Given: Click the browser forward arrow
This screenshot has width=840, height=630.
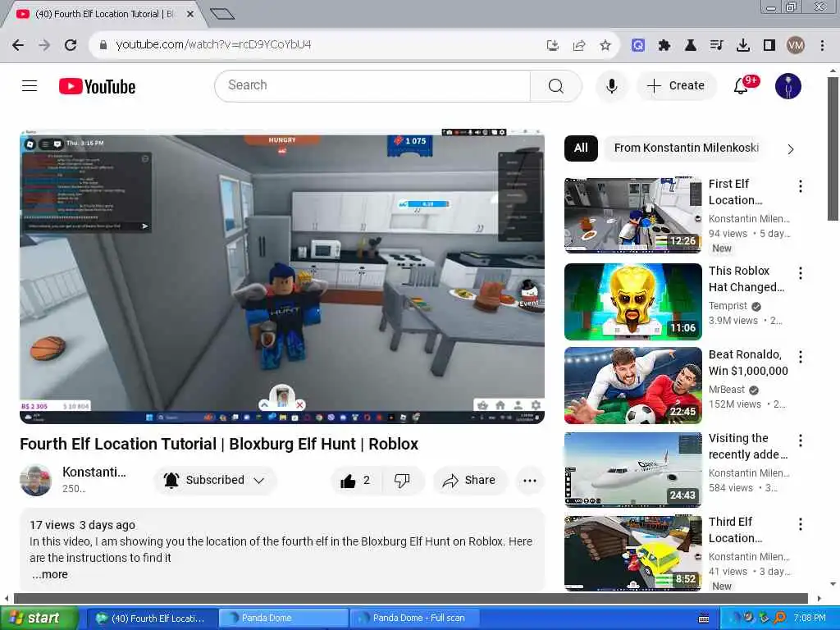Looking at the screenshot, I should [44, 45].
